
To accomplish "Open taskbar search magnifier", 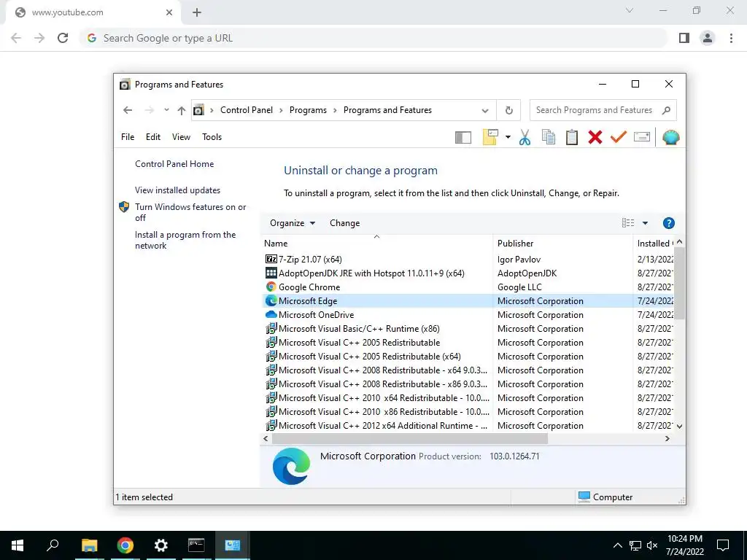I will coord(53,545).
